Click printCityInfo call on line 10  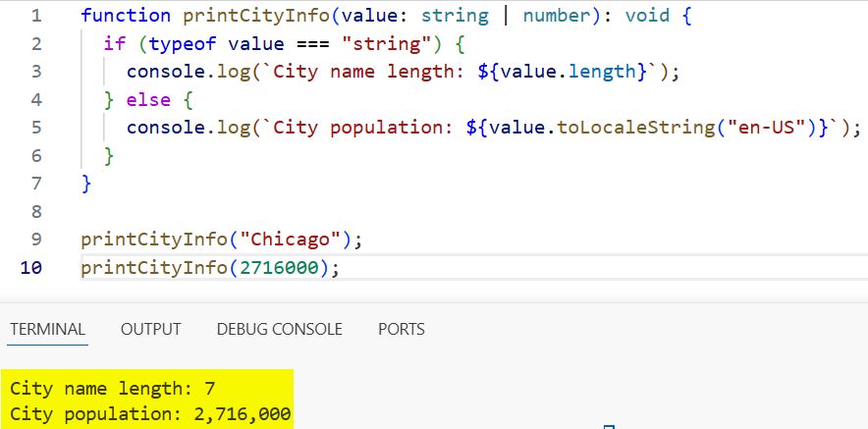154,268
